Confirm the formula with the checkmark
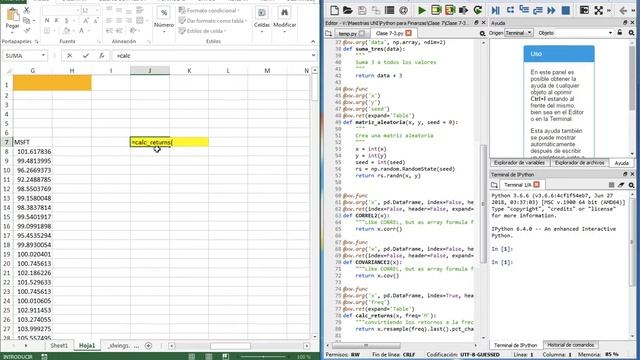The image size is (640, 360). pos(86,56)
